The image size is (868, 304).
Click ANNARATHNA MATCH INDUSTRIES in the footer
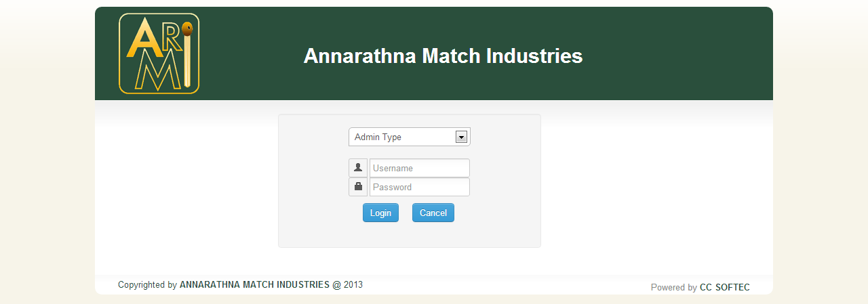[x=254, y=285]
